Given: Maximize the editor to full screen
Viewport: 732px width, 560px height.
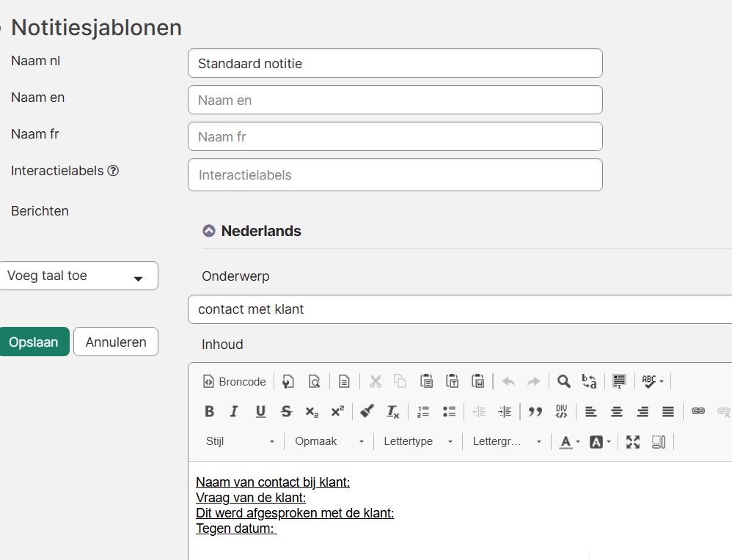Looking at the screenshot, I should click(633, 441).
